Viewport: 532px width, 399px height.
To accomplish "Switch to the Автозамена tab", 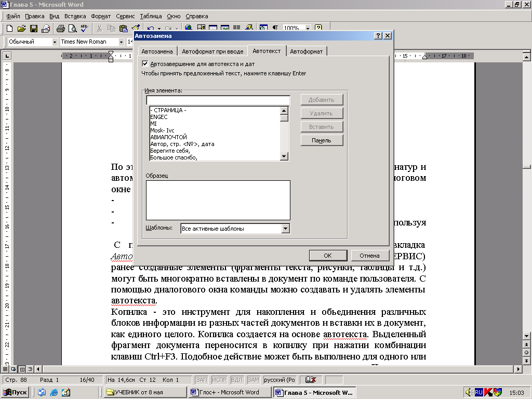I will 157,51.
